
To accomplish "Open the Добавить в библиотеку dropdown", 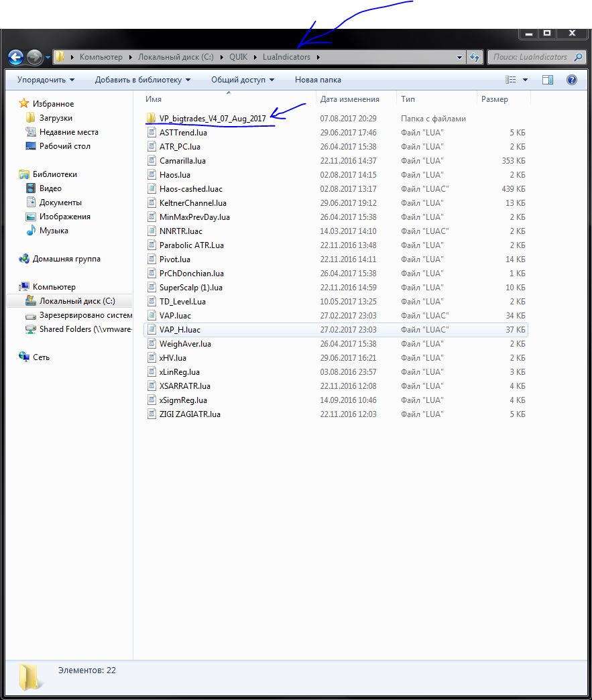I will (142, 80).
